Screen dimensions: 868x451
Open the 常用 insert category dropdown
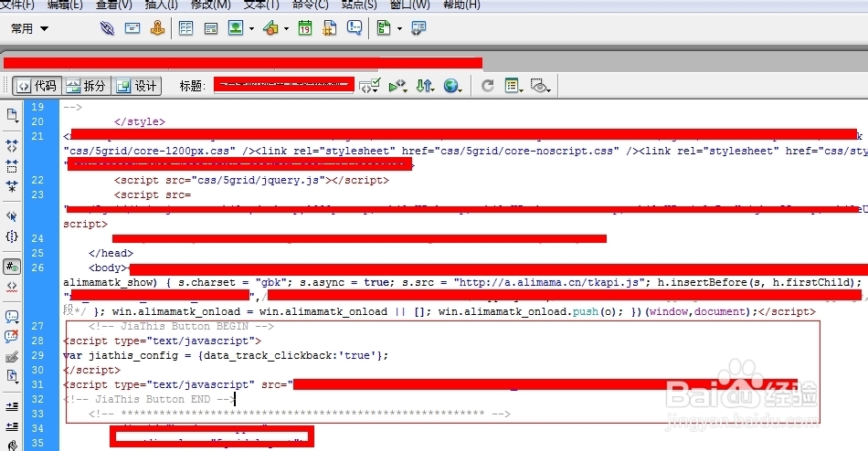click(29, 28)
